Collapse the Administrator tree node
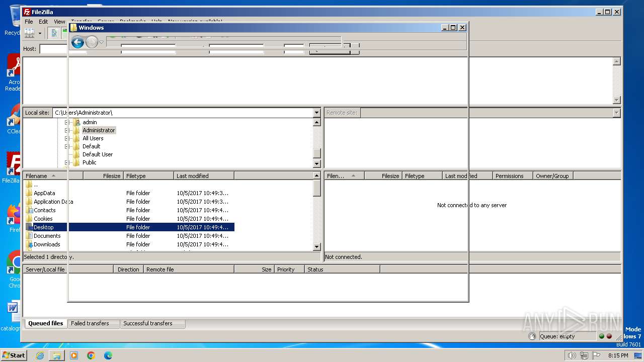 point(66,130)
